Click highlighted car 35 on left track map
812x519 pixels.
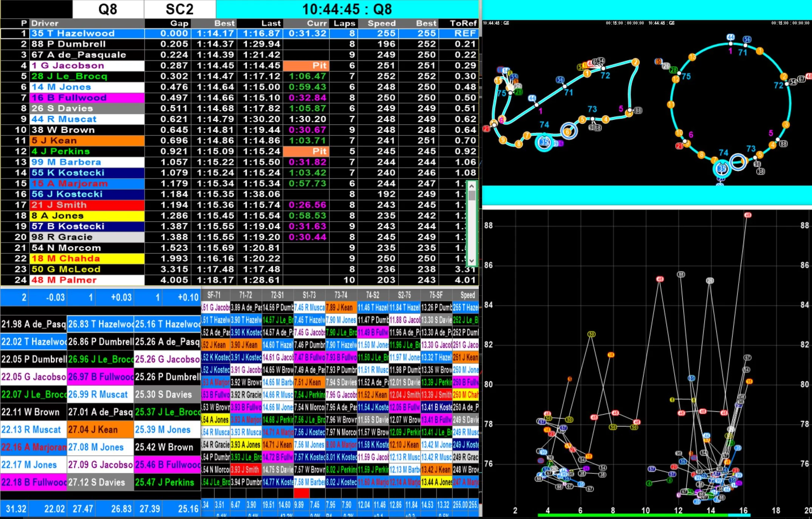click(x=544, y=143)
